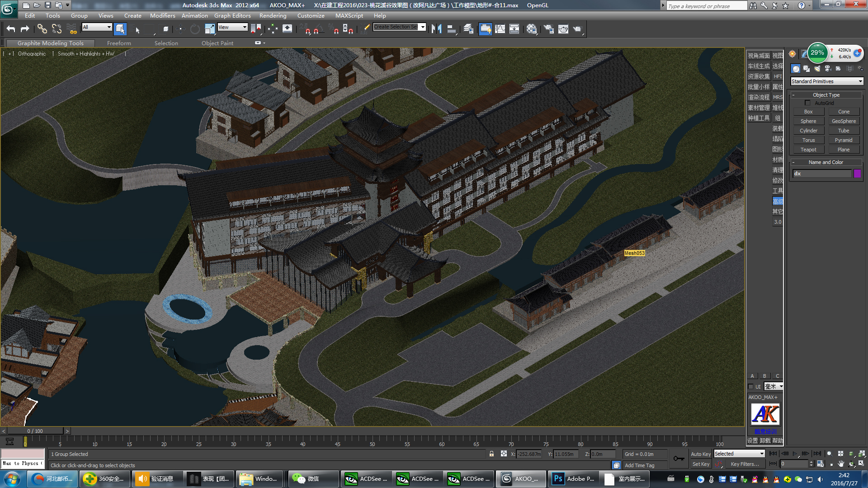This screenshot has width=868, height=488.
Task: Create a Teapot primitive
Action: click(808, 150)
